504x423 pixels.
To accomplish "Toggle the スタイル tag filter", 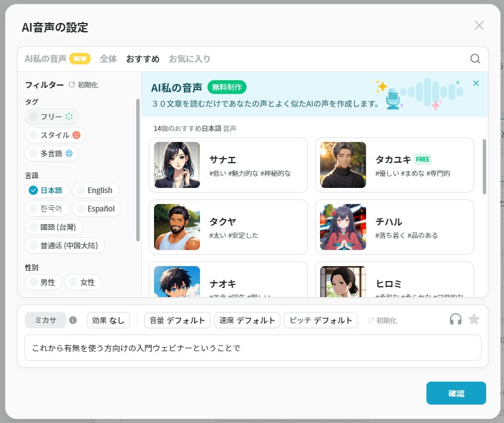I will 55,135.
